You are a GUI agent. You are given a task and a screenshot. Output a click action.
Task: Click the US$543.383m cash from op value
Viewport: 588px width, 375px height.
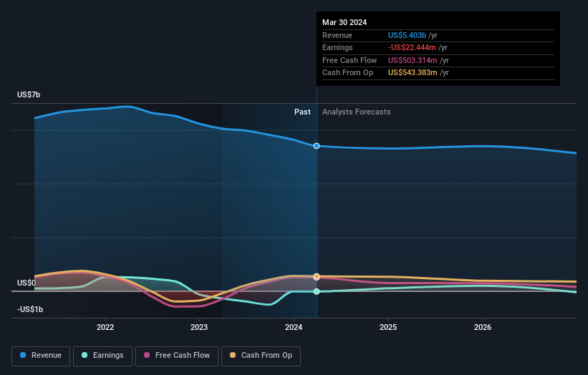click(x=413, y=73)
